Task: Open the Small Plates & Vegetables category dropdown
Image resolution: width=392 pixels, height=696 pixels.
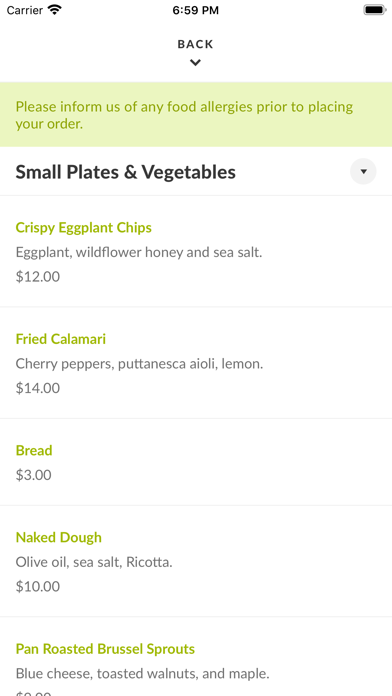Action: [x=363, y=171]
